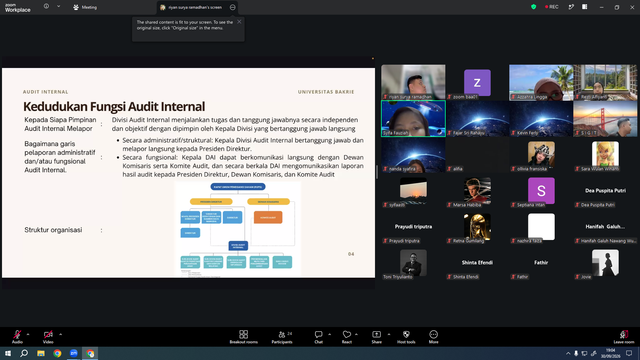Expand React options arrow

tap(356, 334)
